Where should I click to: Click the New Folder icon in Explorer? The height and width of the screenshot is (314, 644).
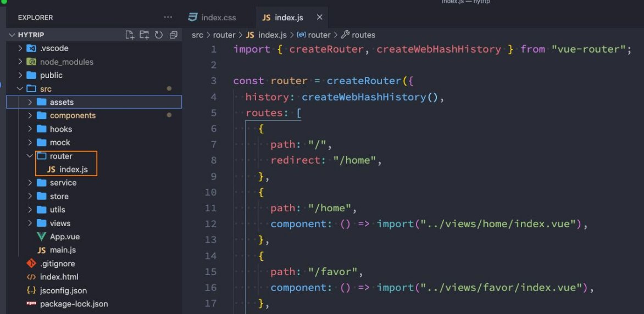click(144, 35)
